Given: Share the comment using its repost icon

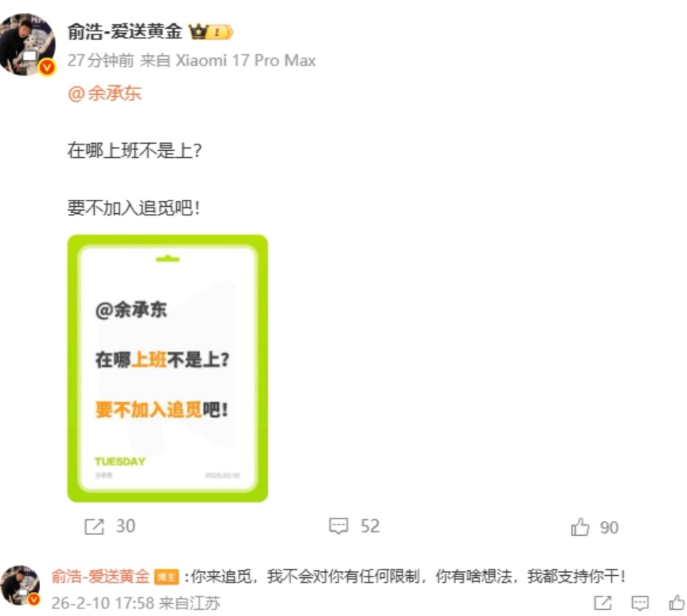Looking at the screenshot, I should click(603, 603).
